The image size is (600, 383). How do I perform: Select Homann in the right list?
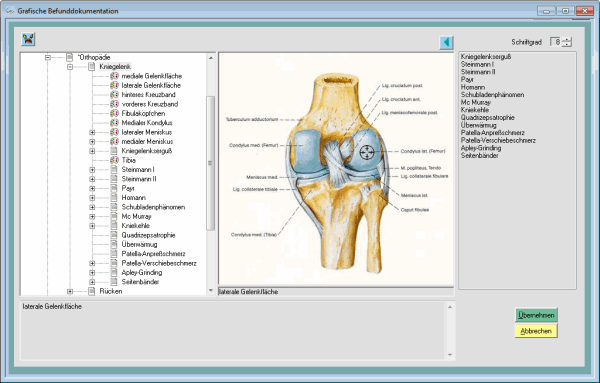coord(473,87)
